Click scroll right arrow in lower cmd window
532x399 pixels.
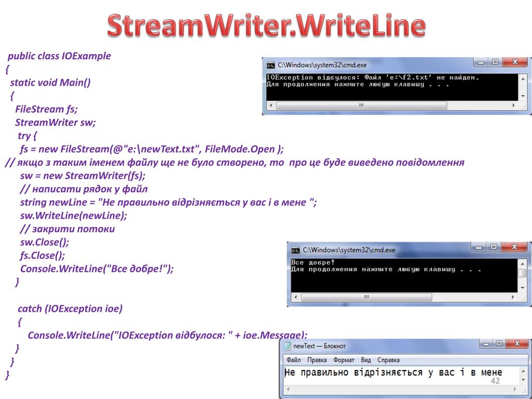pos(513,297)
